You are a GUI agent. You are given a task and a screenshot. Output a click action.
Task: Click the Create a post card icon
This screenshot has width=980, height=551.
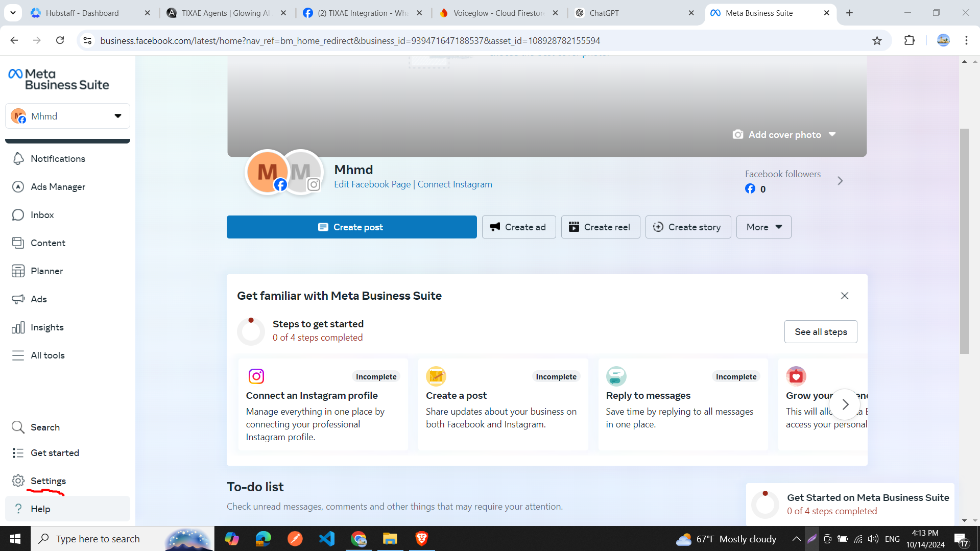pyautogui.click(x=436, y=376)
